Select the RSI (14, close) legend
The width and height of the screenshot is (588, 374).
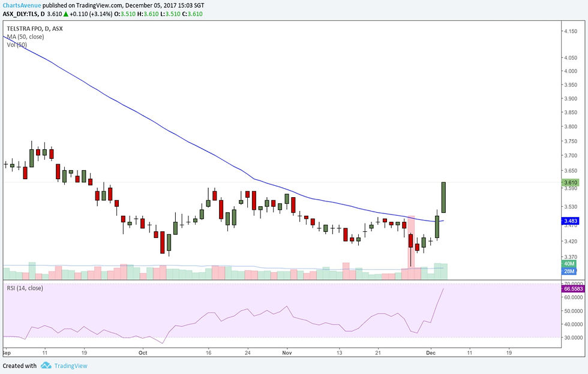[25, 288]
